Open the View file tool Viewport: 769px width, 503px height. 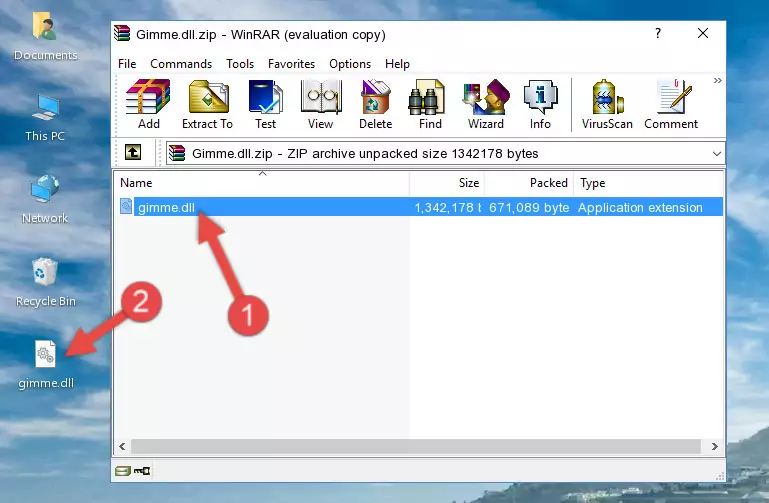(321, 104)
